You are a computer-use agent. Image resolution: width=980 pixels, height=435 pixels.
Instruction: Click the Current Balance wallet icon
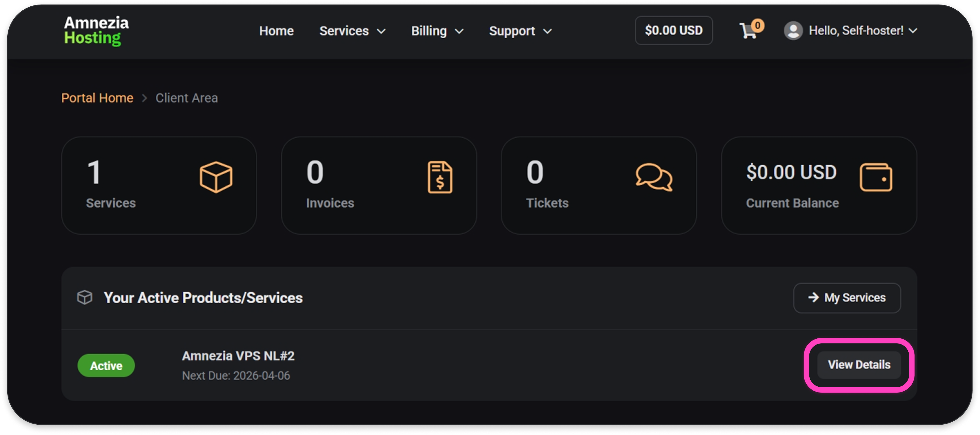pos(875,177)
